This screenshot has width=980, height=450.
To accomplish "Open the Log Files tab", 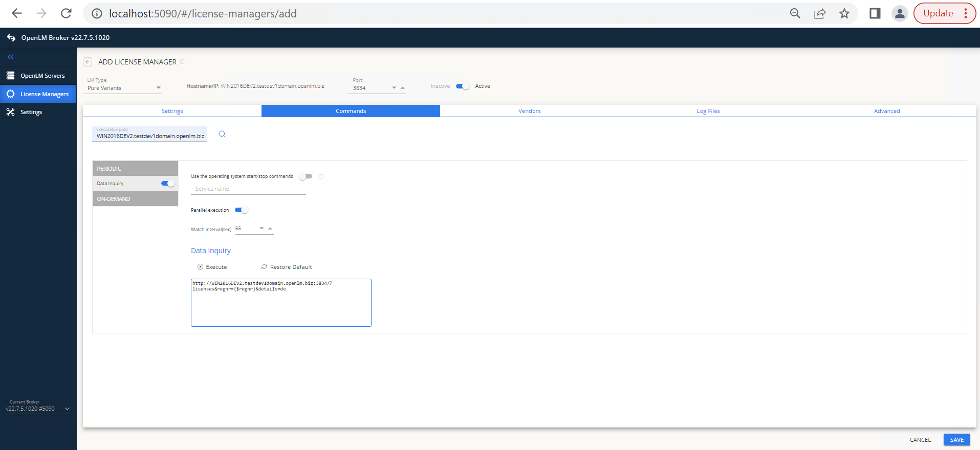I will tap(708, 111).
